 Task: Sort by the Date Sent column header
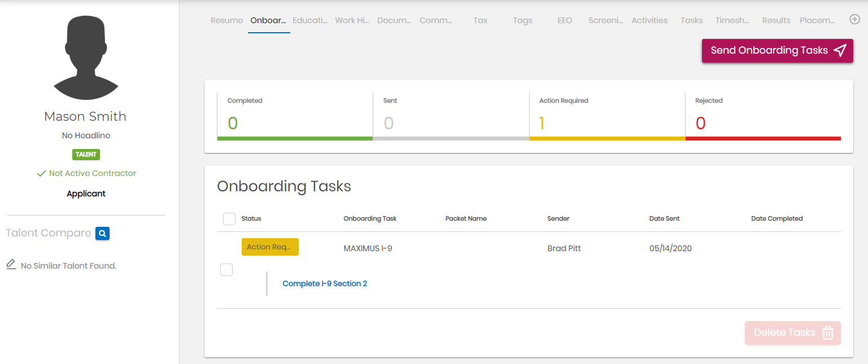tap(665, 218)
